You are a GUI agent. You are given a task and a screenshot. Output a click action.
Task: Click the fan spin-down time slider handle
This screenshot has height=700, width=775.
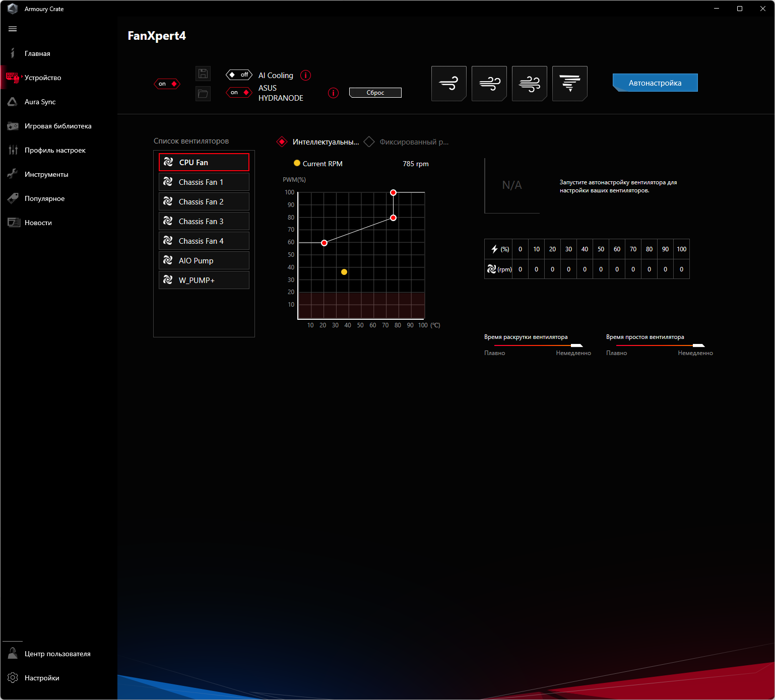click(699, 345)
